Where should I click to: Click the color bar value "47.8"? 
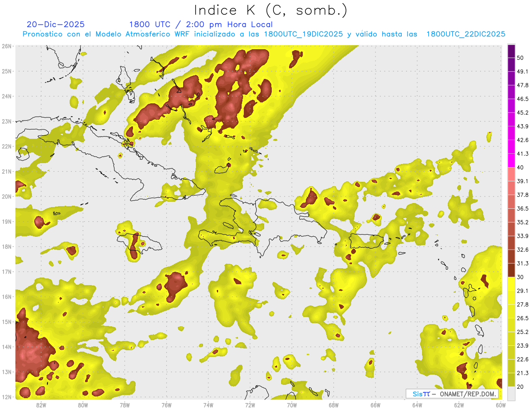point(523,86)
